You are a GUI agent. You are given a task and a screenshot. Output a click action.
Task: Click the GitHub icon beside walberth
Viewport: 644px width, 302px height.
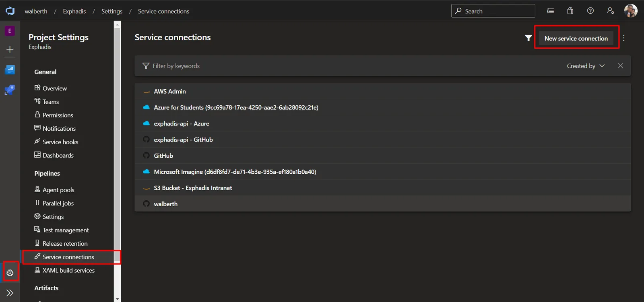coord(146,204)
